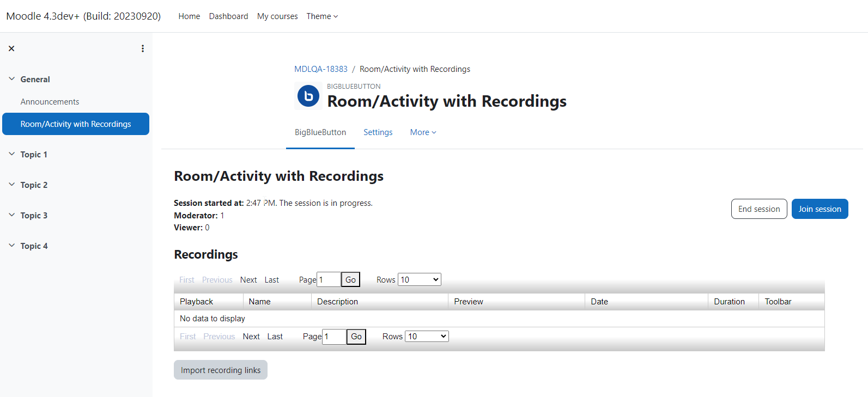The image size is (868, 397).
Task: Select Room/Activity with Recordings in sidebar
Action: pyautogui.click(x=76, y=124)
